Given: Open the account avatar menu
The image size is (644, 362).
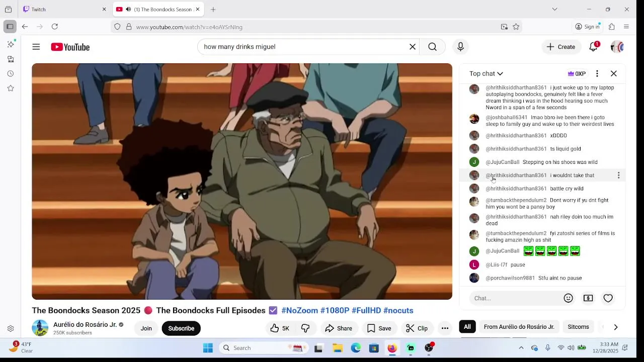Looking at the screenshot, I should pos(617,47).
